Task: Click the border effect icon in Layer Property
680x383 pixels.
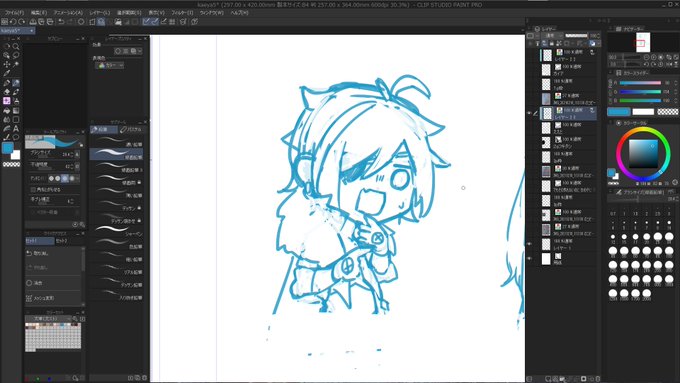Action: [x=118, y=51]
